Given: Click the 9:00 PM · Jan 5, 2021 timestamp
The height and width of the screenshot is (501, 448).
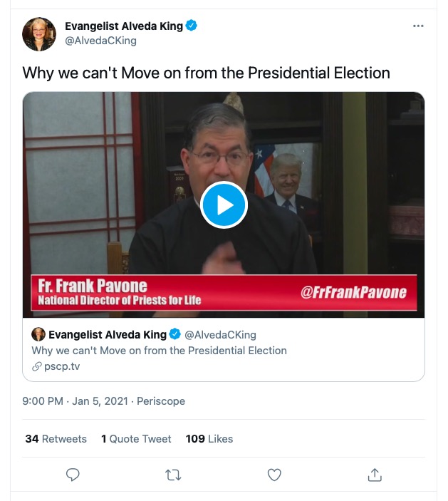Looking at the screenshot, I should tap(75, 401).
